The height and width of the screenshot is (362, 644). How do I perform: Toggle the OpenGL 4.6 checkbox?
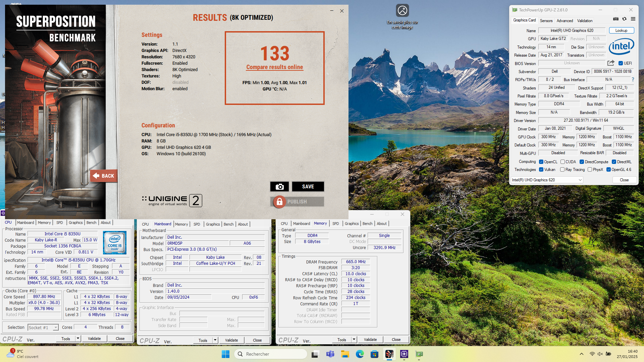point(608,170)
